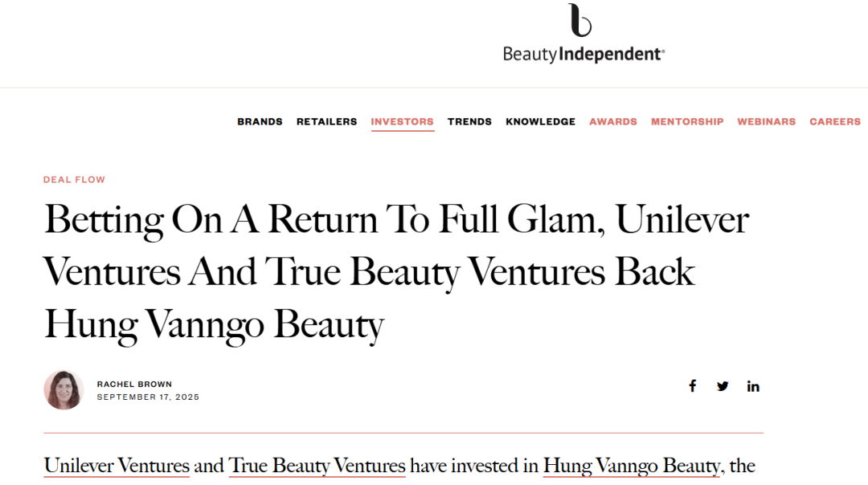Share article on Twitter
The width and height of the screenshot is (868, 485).
[x=723, y=386]
